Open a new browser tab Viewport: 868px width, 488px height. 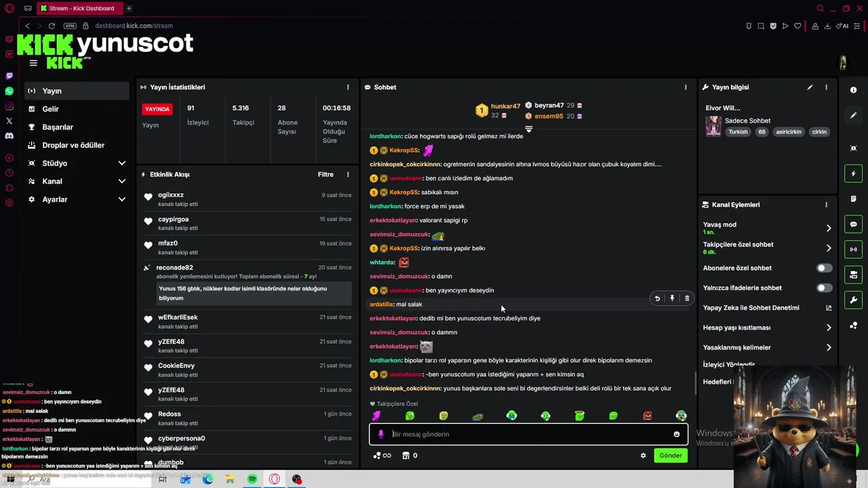click(129, 8)
